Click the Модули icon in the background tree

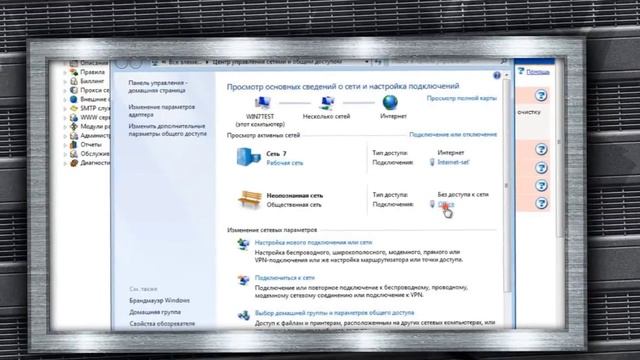point(74,127)
